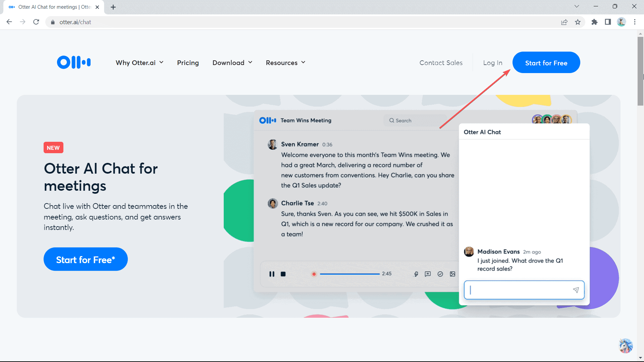Click Sven Kramer's avatar
The image size is (644, 362).
[x=273, y=144]
